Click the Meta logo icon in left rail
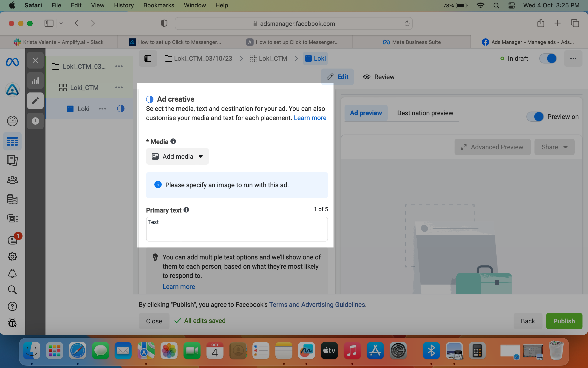The height and width of the screenshot is (368, 588). coord(12,62)
